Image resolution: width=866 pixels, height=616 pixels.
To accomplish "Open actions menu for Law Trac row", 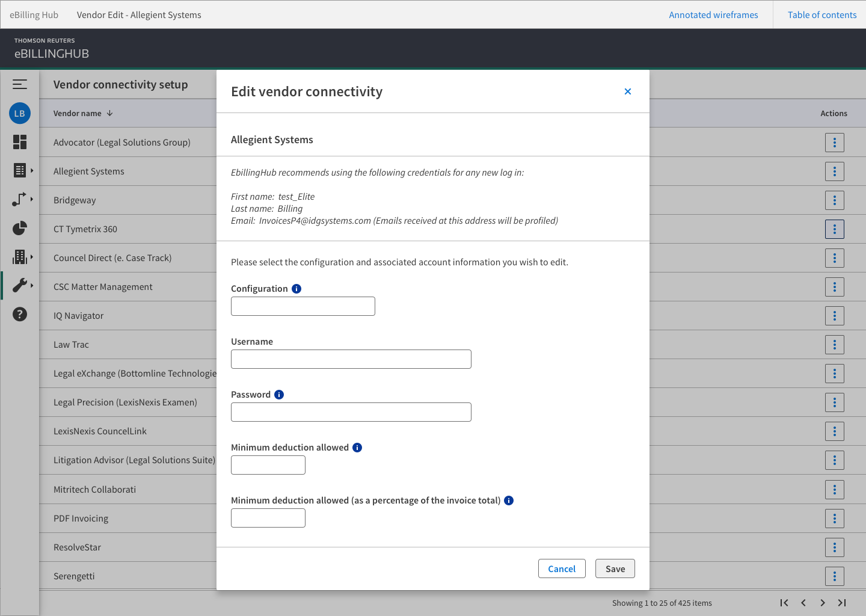I will 835,345.
